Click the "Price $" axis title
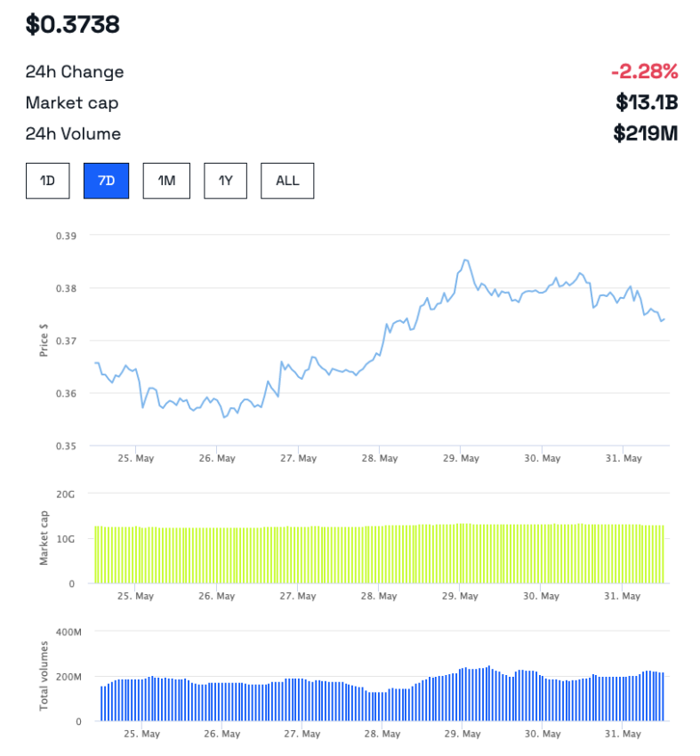The width and height of the screenshot is (700, 756). coord(44,339)
